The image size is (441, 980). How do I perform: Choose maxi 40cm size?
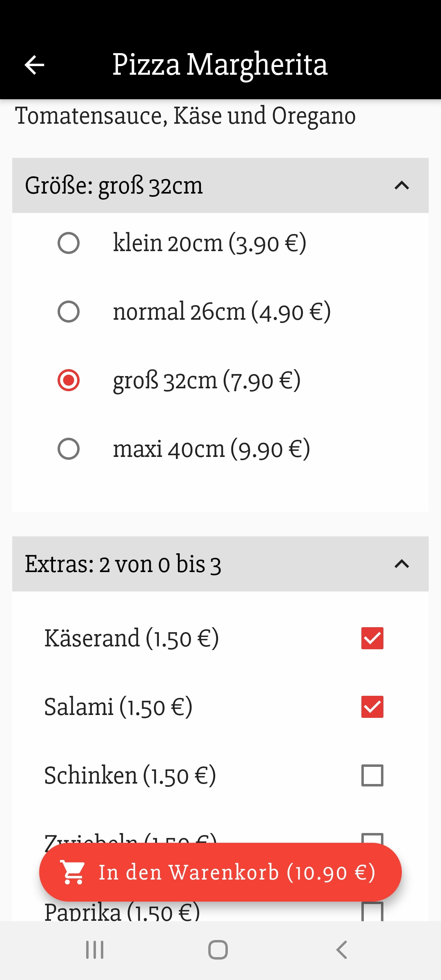click(x=69, y=449)
